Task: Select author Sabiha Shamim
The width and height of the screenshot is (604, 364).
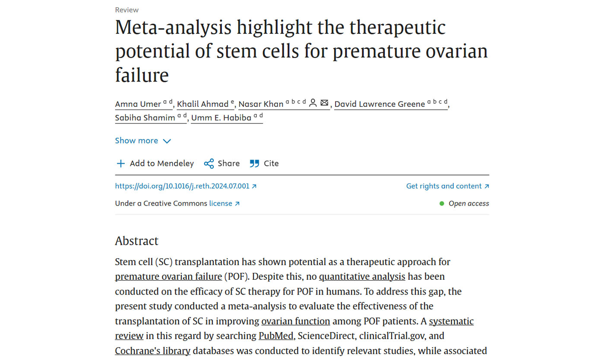Action: coord(145,118)
